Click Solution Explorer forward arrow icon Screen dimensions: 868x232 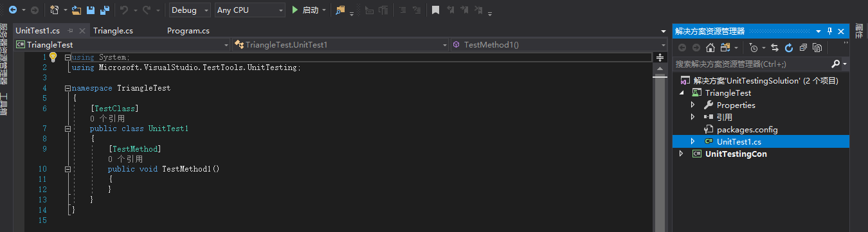tap(696, 48)
